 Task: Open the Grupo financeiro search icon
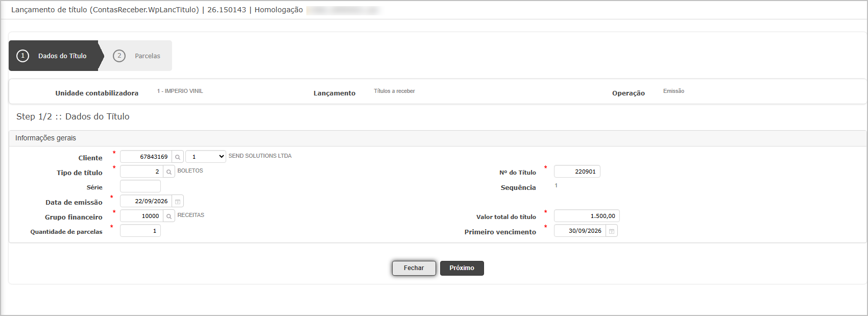tap(169, 216)
